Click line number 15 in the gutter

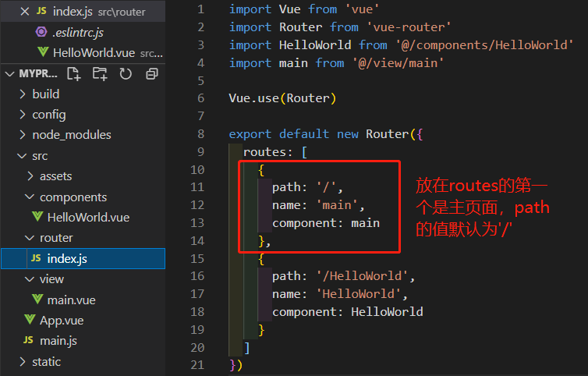(x=197, y=258)
